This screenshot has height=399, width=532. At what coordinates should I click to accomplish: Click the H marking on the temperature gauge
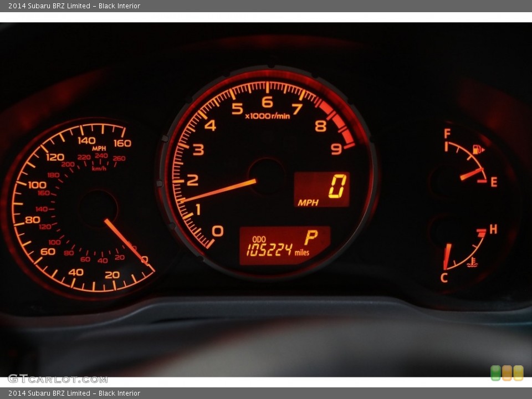(493, 229)
